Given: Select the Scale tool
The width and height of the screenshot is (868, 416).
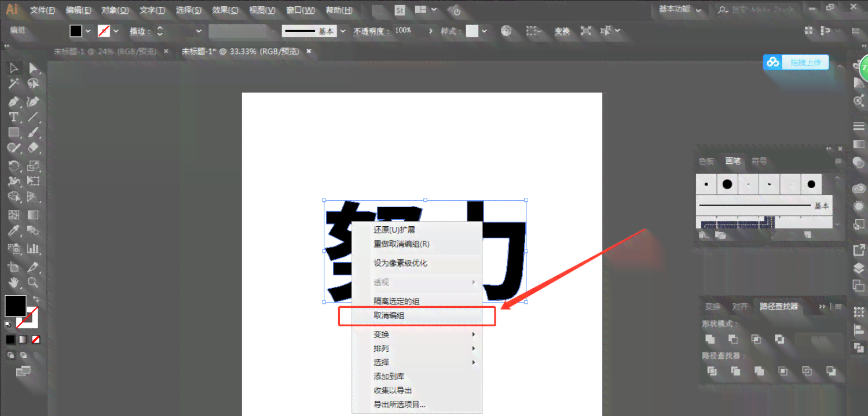Looking at the screenshot, I should point(34,166).
